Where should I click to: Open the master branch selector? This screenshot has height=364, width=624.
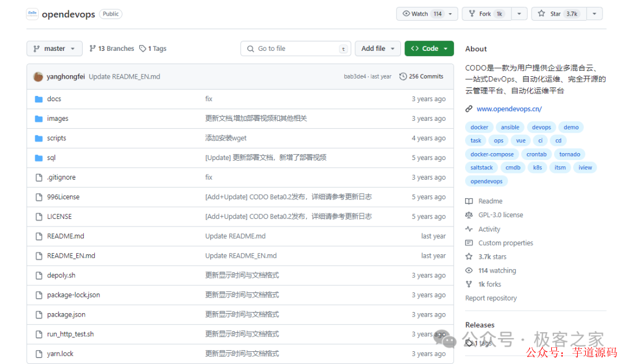coord(54,49)
